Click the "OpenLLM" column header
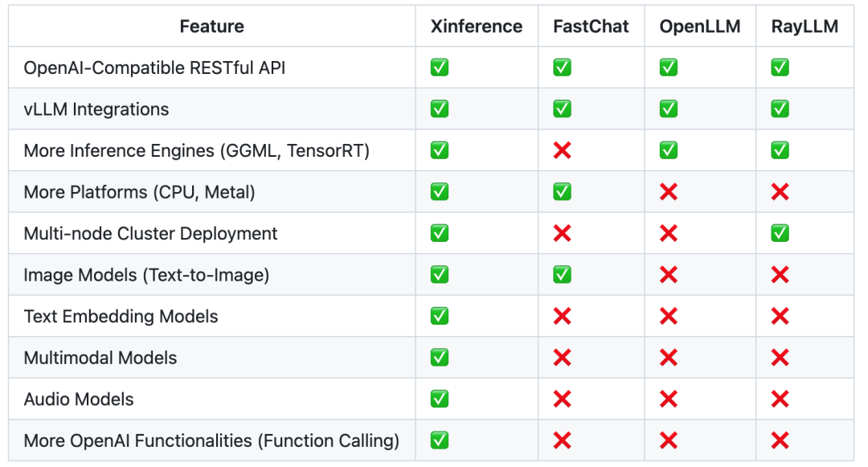 pos(700,26)
